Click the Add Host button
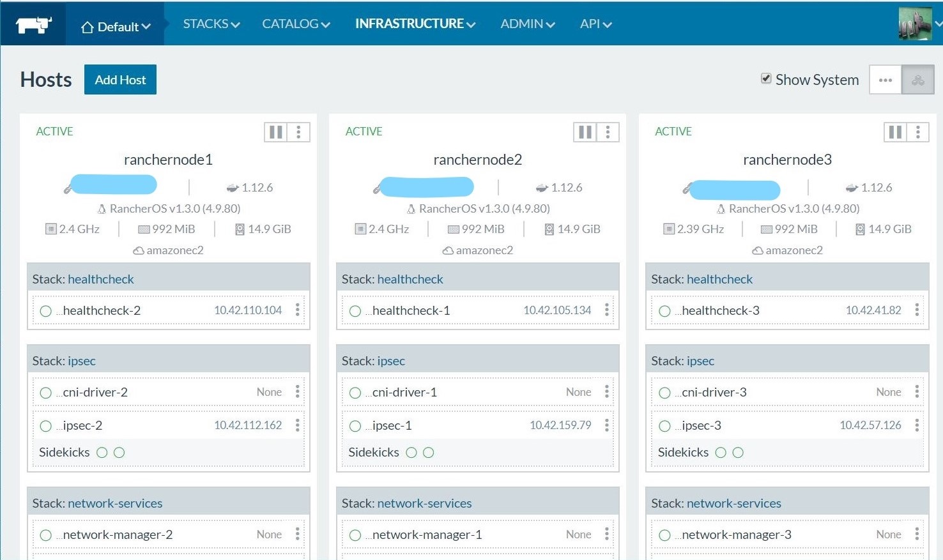The width and height of the screenshot is (943, 560). tap(120, 80)
